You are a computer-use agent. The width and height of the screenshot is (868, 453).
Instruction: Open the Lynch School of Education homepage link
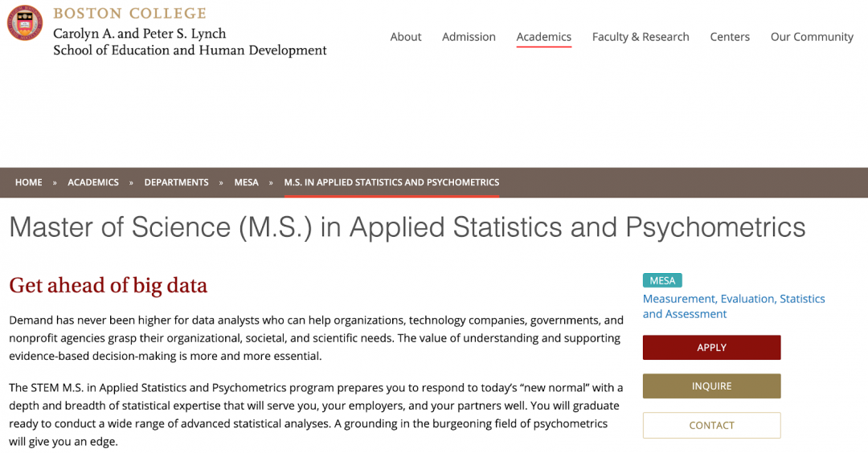[x=190, y=42]
